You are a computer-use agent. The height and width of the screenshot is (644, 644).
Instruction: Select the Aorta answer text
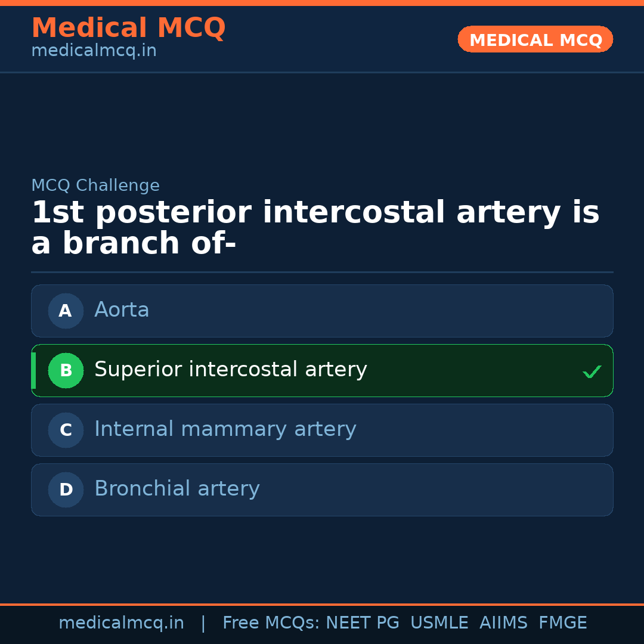click(122, 310)
